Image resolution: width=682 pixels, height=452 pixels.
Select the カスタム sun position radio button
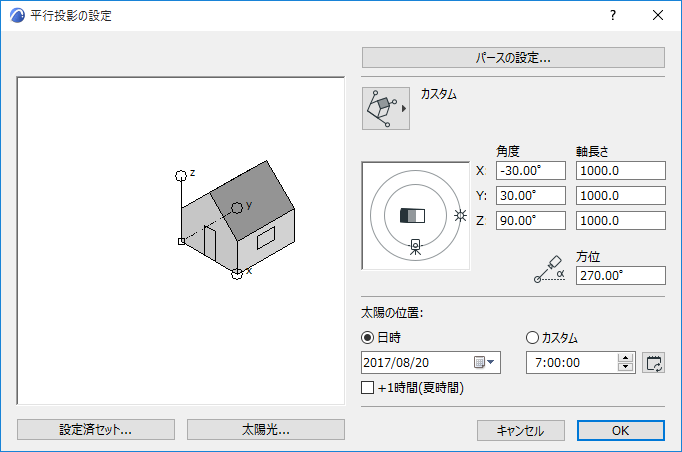pyautogui.click(x=532, y=338)
